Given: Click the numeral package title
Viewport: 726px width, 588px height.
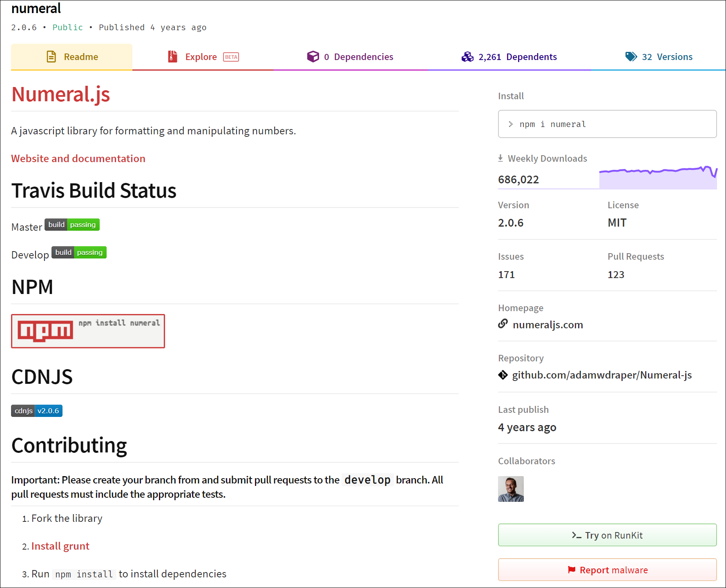Looking at the screenshot, I should [x=36, y=8].
